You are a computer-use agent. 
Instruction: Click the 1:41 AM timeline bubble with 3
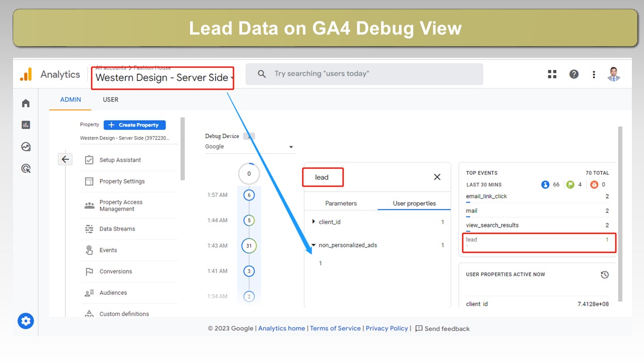(x=249, y=271)
